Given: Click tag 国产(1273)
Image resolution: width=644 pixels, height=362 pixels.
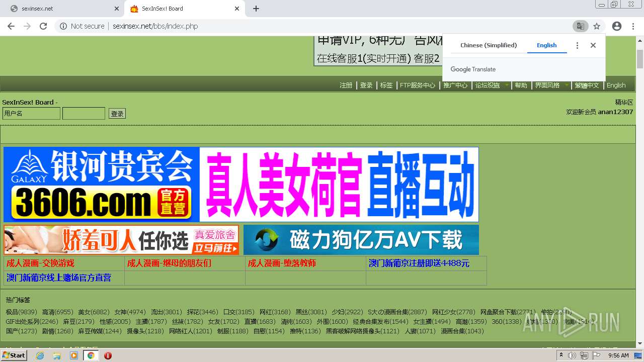Looking at the screenshot, I should tap(21, 331).
